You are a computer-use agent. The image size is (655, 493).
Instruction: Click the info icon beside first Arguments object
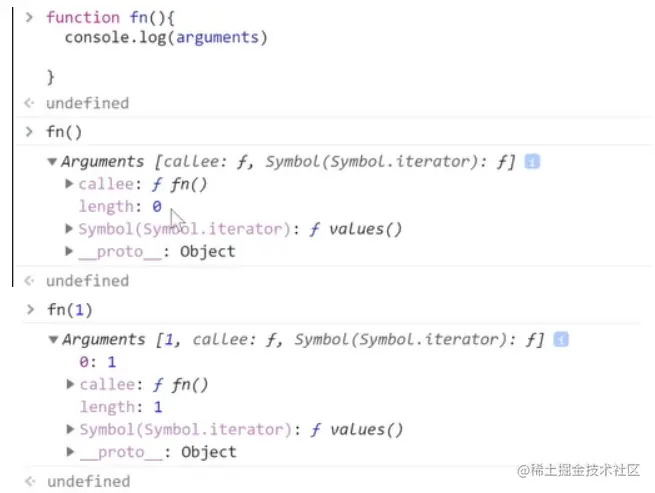point(532,161)
